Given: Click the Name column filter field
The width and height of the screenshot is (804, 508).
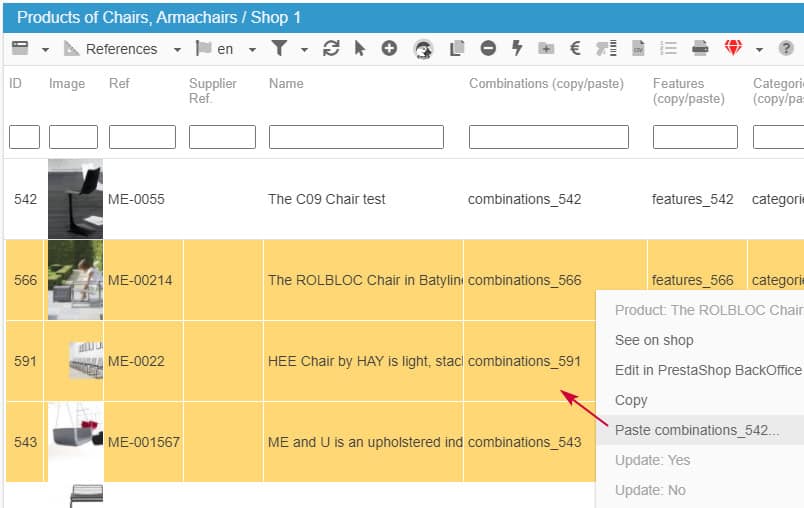Looking at the screenshot, I should [356, 137].
